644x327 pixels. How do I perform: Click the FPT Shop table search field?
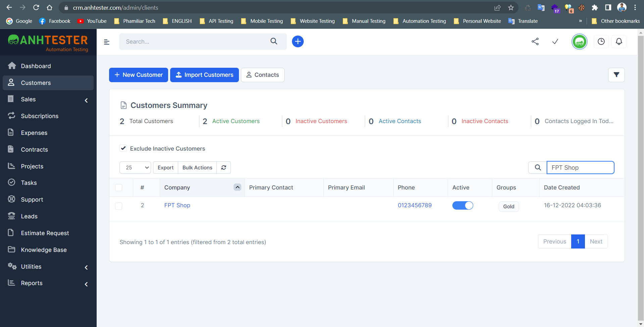tap(580, 167)
